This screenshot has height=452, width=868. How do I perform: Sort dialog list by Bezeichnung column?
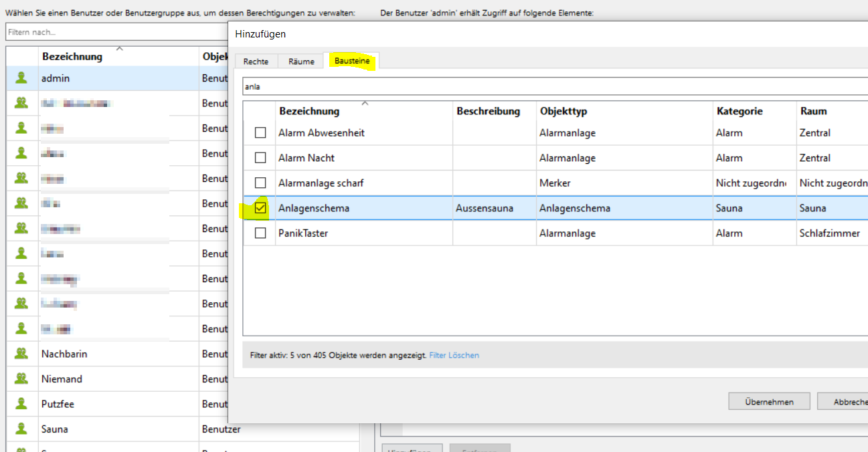[309, 111]
